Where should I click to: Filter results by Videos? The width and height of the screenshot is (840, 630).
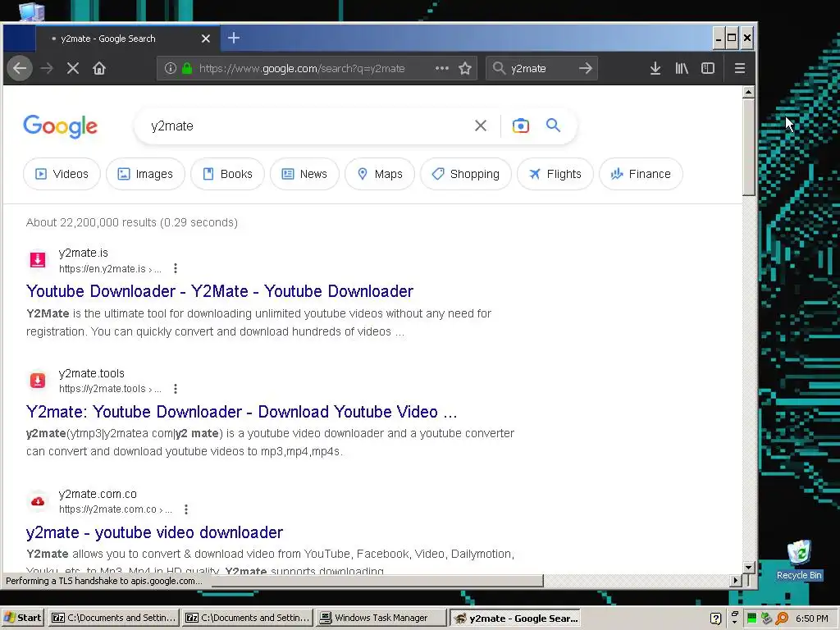pos(62,174)
